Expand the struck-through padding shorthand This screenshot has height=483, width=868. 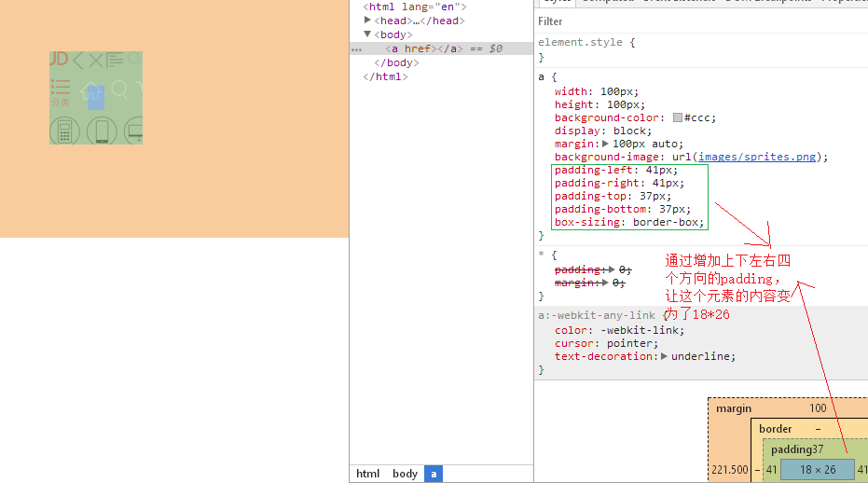612,269
